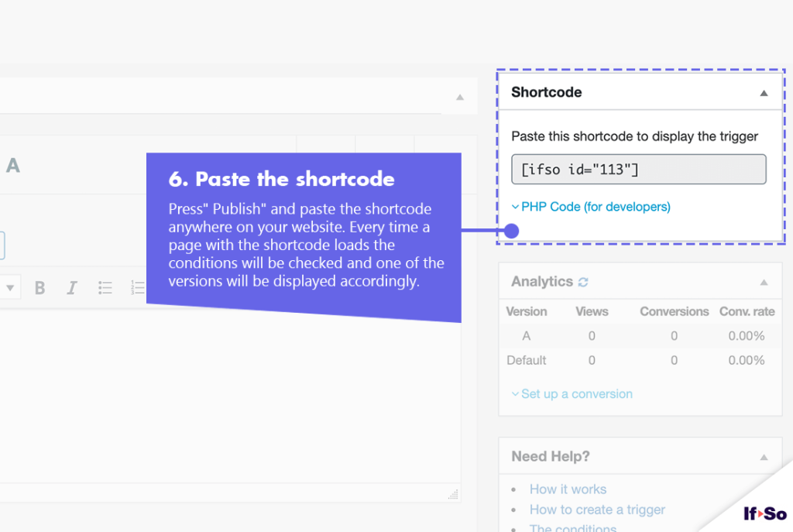Toggle italic text formatting
Viewport: 793px width, 532px height.
tap(71, 288)
